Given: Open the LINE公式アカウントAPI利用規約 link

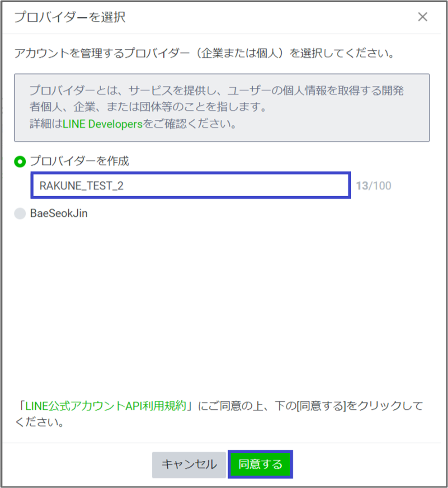Looking at the screenshot, I should coord(105,406).
